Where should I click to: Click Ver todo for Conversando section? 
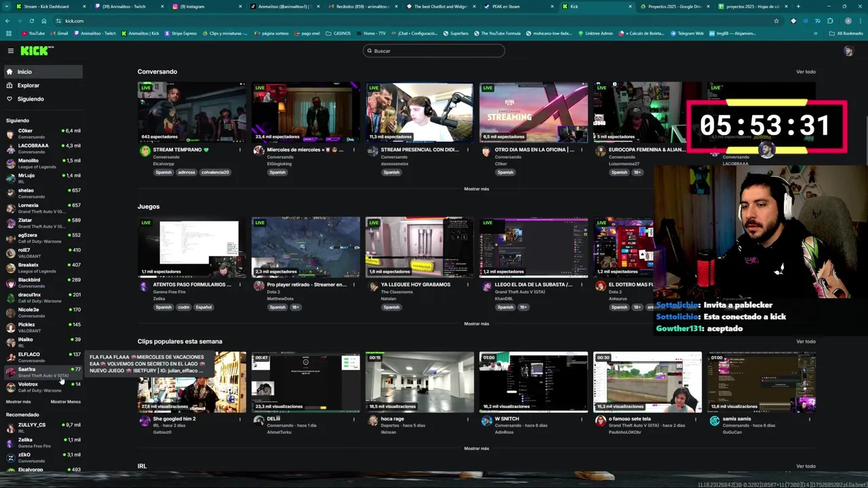(x=806, y=72)
